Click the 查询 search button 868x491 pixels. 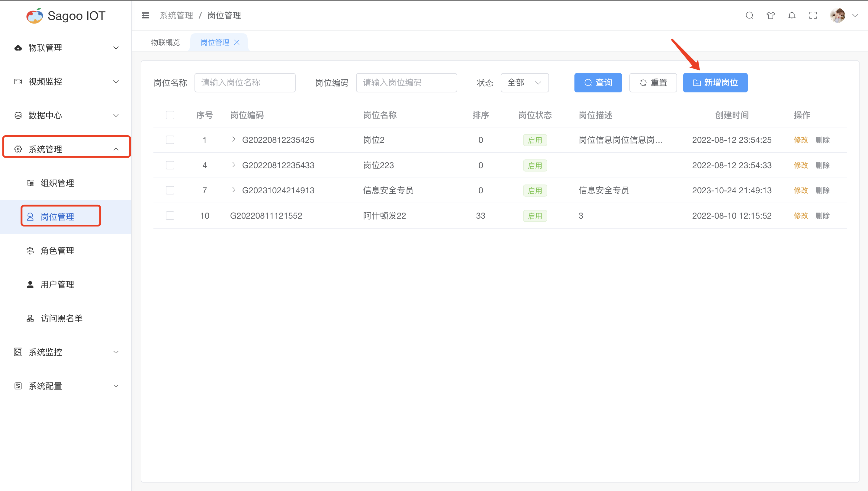click(598, 83)
